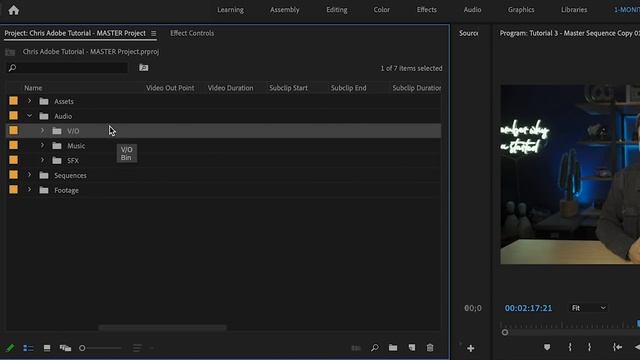Expand the Sequences bin

(x=29, y=175)
